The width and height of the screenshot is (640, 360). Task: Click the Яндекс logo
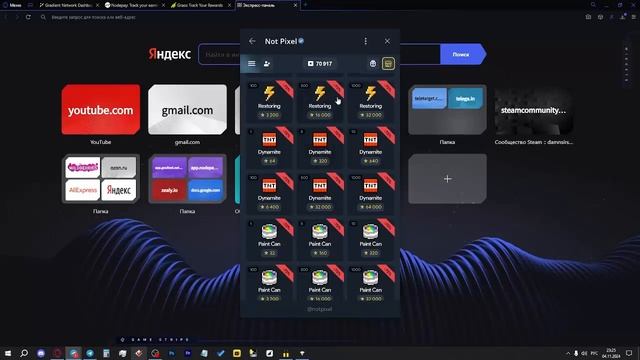[x=169, y=54]
